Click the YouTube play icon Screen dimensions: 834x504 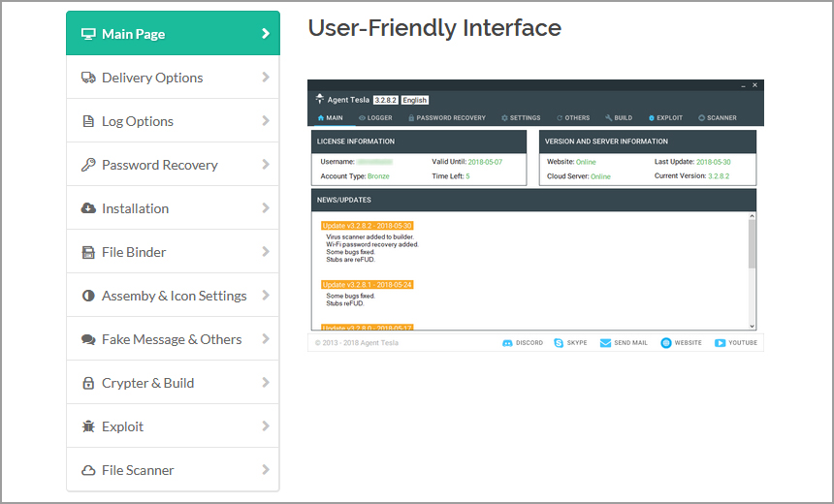click(x=721, y=343)
